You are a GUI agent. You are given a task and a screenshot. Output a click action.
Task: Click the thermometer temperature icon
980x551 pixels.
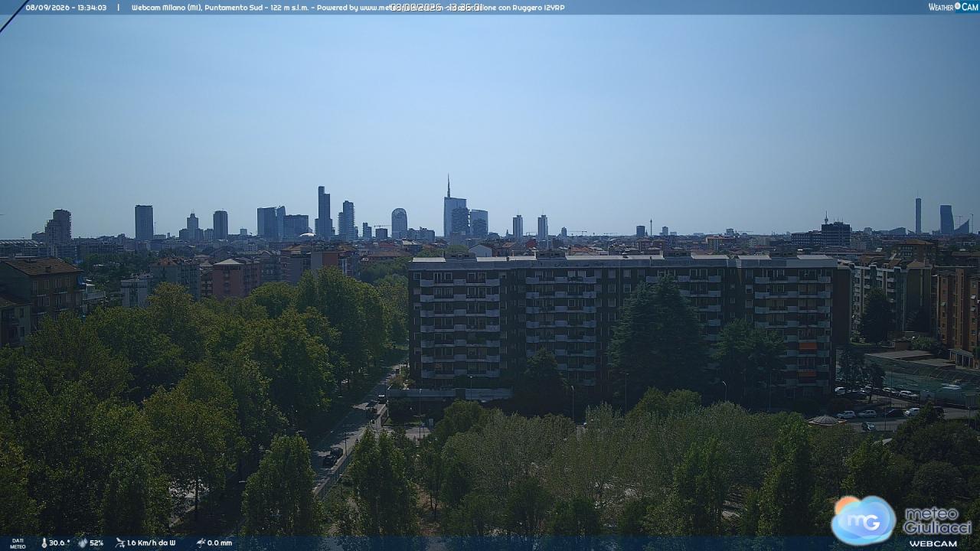point(44,543)
